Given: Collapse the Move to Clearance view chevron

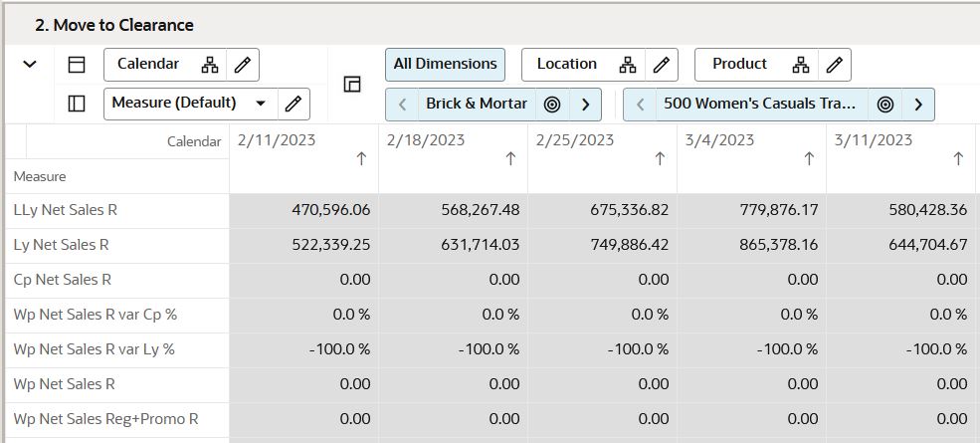Looking at the screenshot, I should (x=30, y=64).
